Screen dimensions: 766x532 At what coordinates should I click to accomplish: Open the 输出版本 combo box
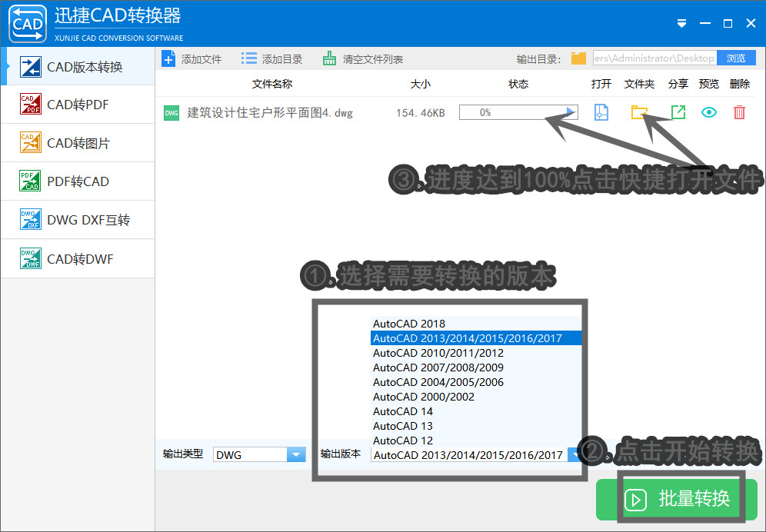pyautogui.click(x=475, y=455)
